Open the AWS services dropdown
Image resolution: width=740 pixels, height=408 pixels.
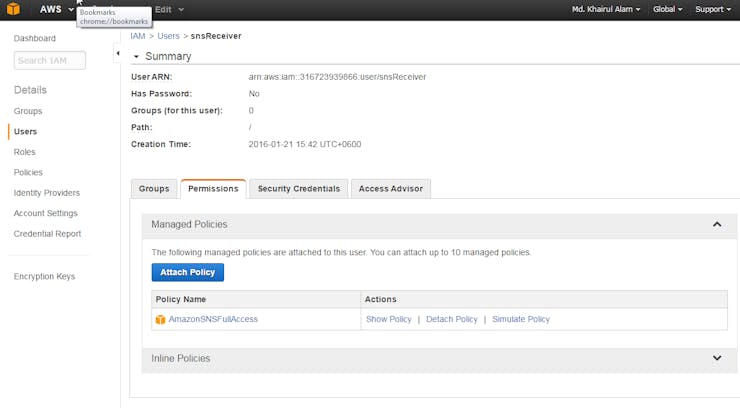click(57, 9)
